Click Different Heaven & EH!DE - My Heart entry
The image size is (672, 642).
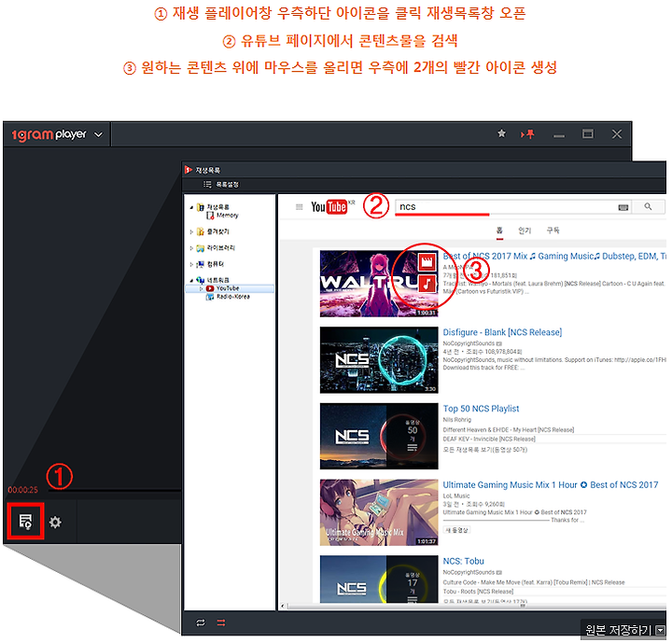tap(509, 430)
